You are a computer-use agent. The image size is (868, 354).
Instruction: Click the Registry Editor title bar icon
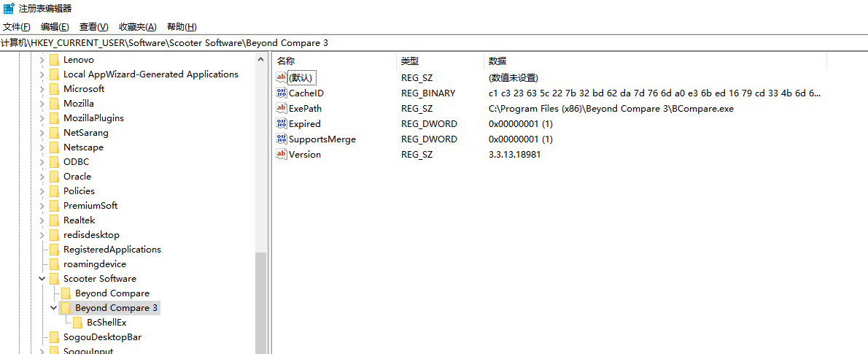9,8
